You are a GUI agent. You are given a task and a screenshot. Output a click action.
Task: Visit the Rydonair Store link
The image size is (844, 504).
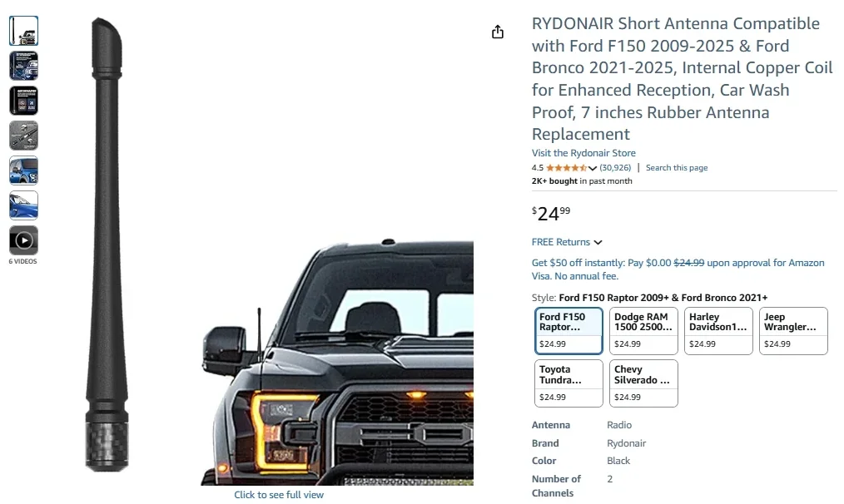click(583, 153)
